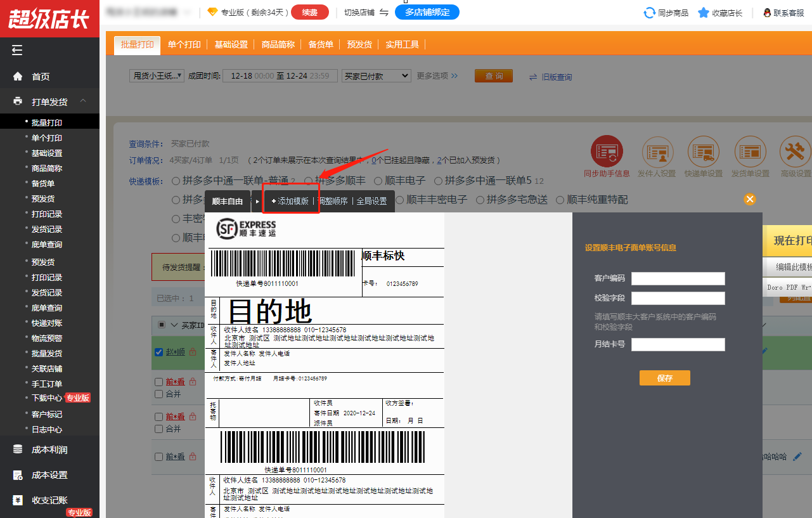The image size is (812, 518).
Task: Click the red 续费 renew button
Action: click(310, 12)
